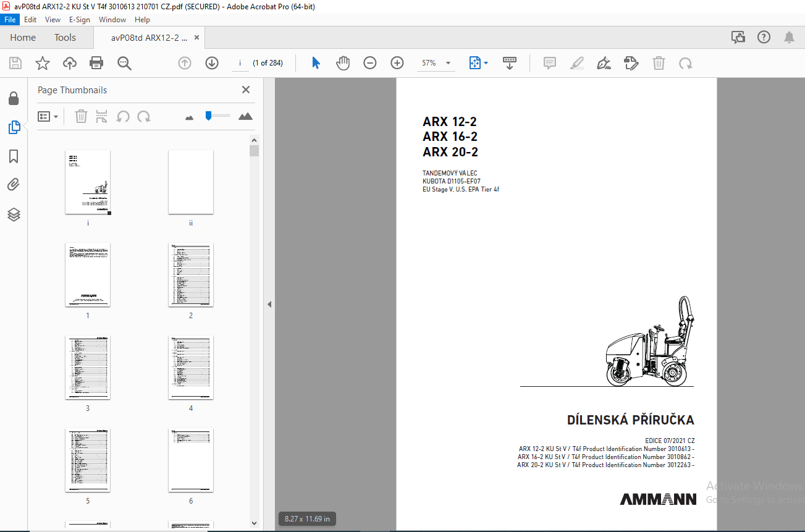Click thumbnails panel scrollbar down arrow
Image resolution: width=805 pixels, height=532 pixels.
(254, 523)
